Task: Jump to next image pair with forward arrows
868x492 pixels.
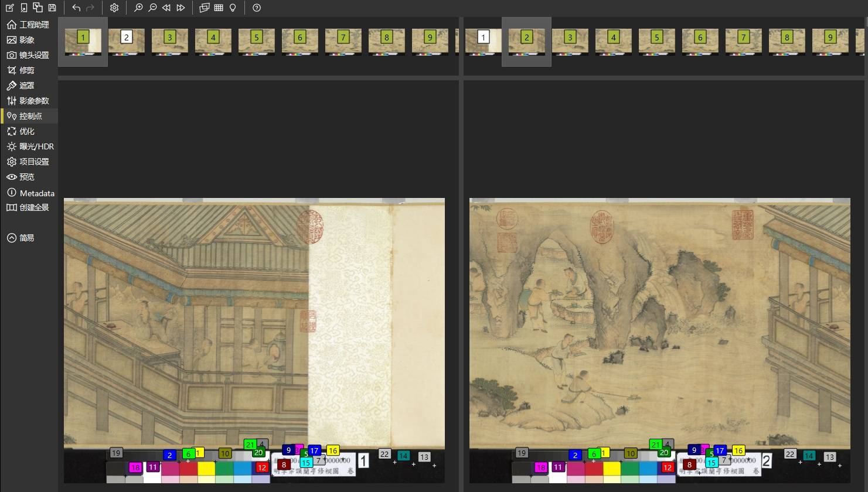Action: (x=181, y=8)
